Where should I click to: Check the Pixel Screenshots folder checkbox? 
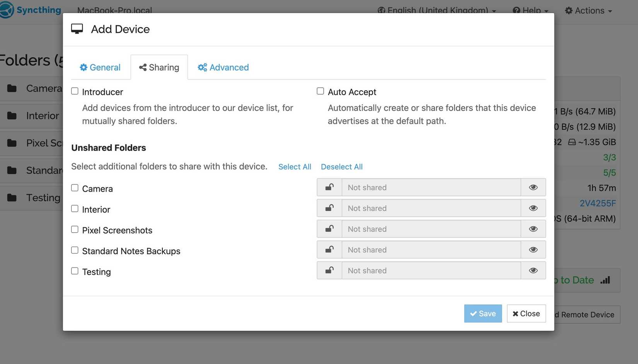tap(75, 230)
